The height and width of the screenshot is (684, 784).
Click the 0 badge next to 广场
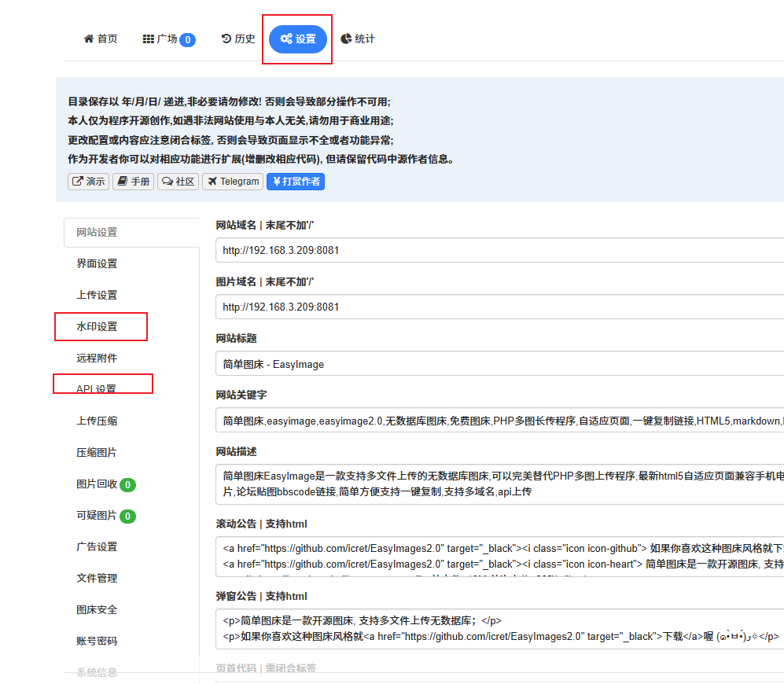[x=187, y=39]
